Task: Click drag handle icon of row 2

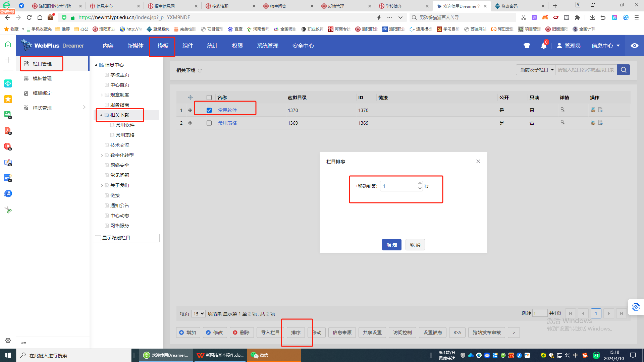Action: (190, 123)
